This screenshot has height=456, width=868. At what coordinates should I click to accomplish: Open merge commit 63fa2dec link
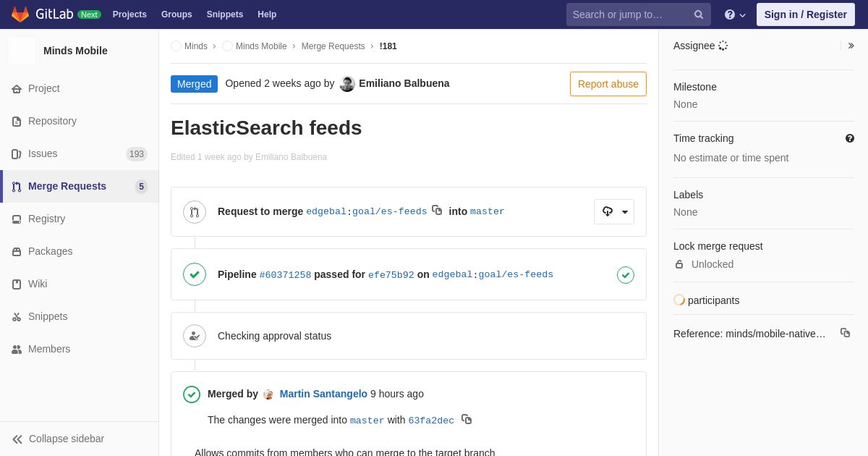click(431, 421)
